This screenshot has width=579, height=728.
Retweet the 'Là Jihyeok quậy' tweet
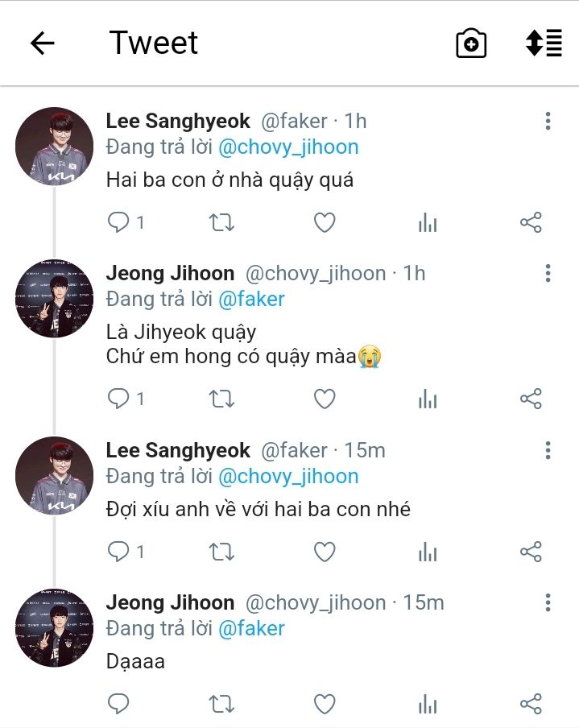(x=221, y=399)
